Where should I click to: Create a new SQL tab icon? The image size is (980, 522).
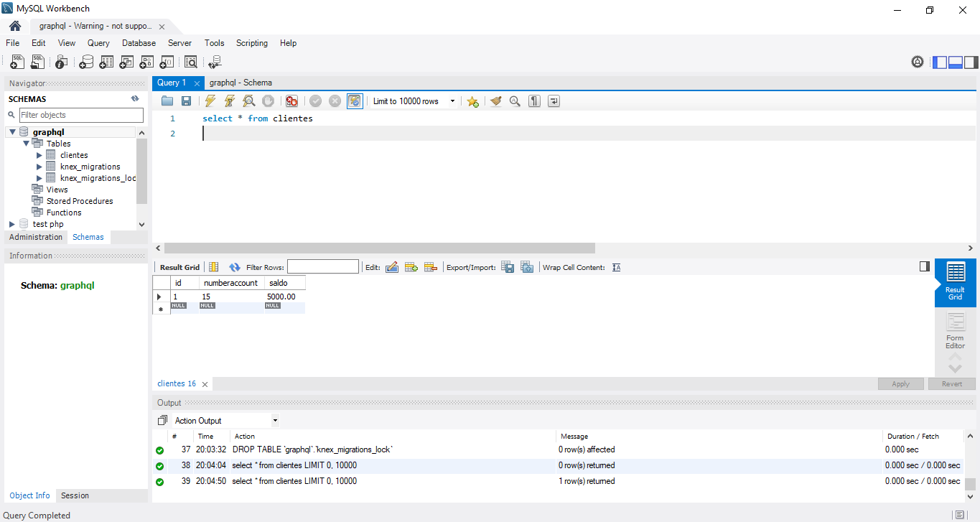(17, 62)
